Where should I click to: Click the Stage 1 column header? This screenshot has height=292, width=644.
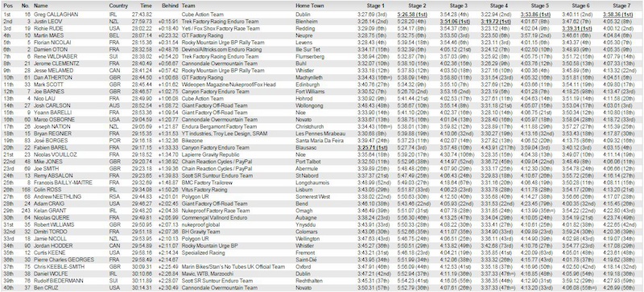coord(375,6)
